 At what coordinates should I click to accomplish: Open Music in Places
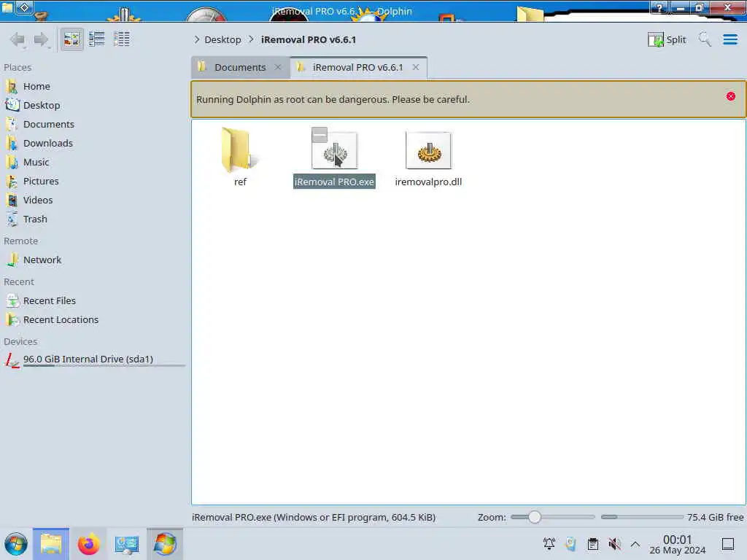coord(36,163)
